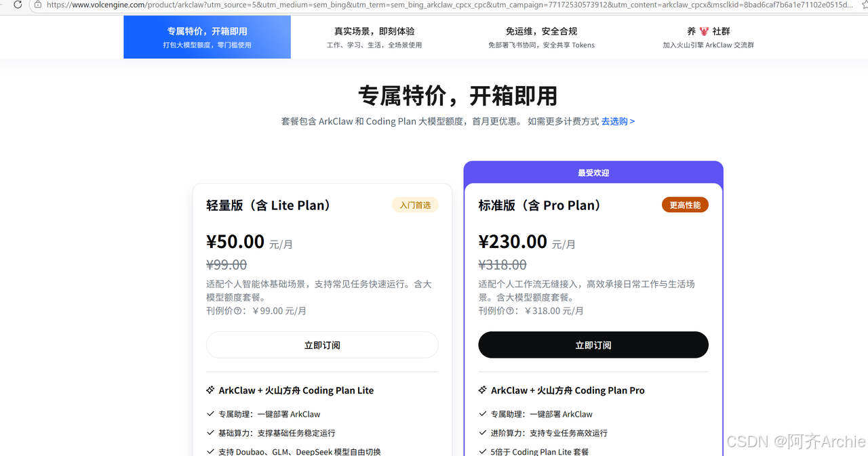Click 立即订阅 on the Lite Plan card
The image size is (868, 456).
(x=322, y=345)
